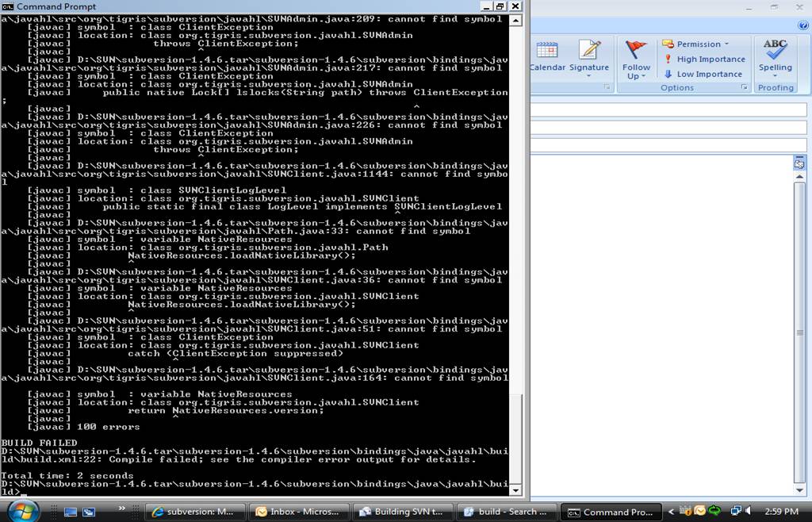
Task: Open the Command Prompt title bar system icon
Action: [x=8, y=6]
